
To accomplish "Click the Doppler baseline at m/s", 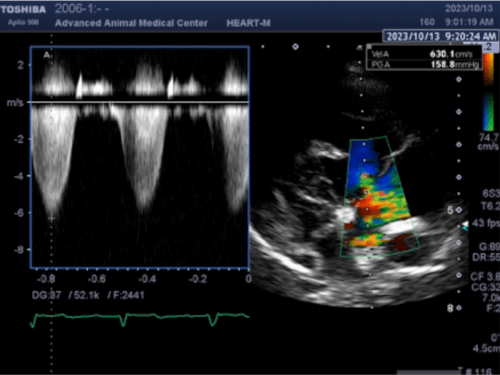I will point(140,102).
